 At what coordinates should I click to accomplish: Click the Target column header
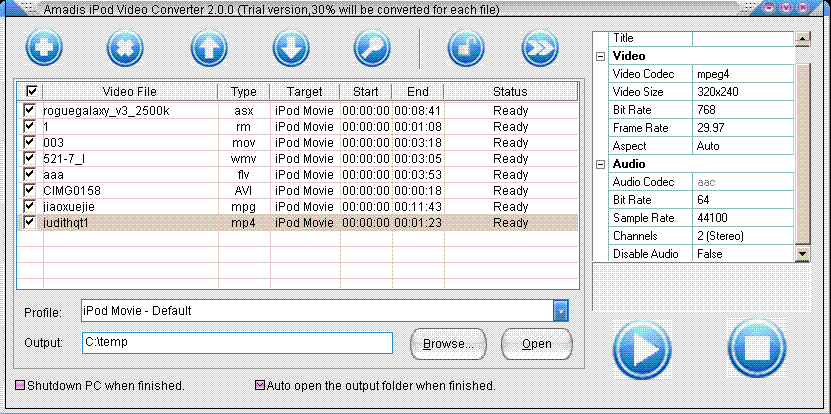click(305, 91)
